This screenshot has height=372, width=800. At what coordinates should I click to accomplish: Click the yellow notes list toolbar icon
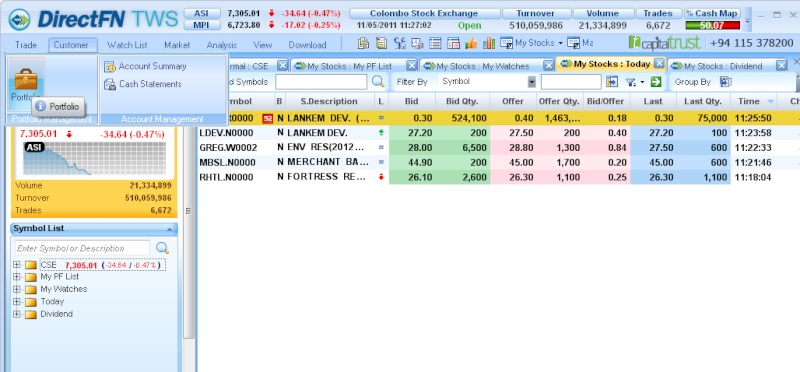point(382,44)
